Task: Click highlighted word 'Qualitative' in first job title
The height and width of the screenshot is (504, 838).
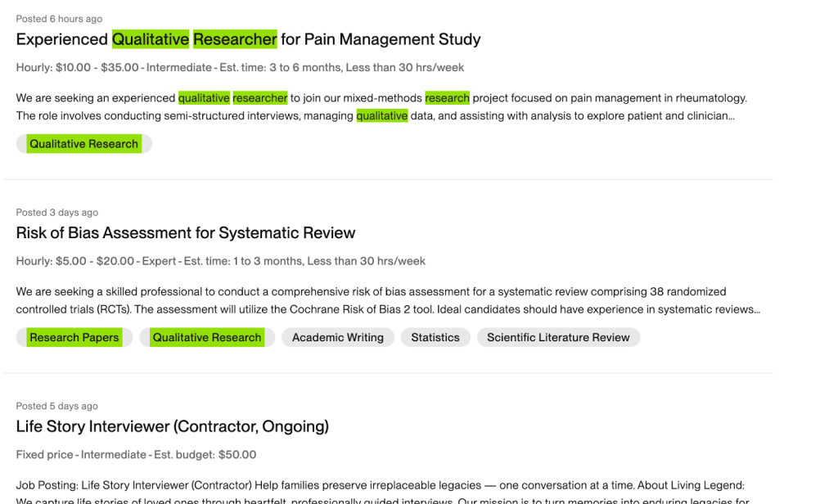Action: pos(151,39)
